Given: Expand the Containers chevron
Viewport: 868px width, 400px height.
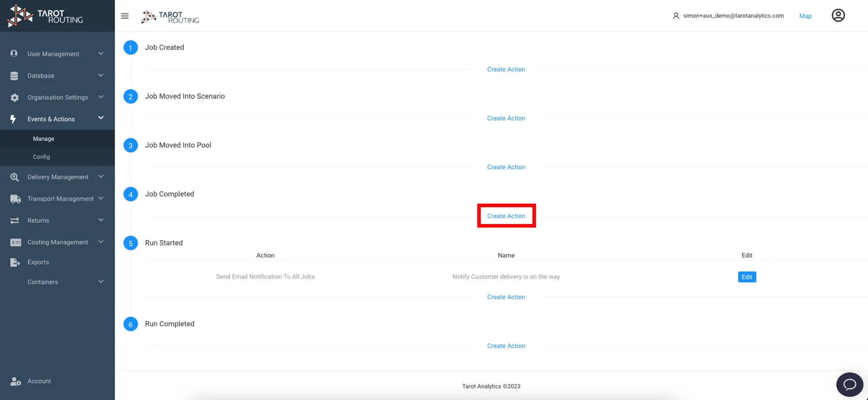Looking at the screenshot, I should point(101,281).
